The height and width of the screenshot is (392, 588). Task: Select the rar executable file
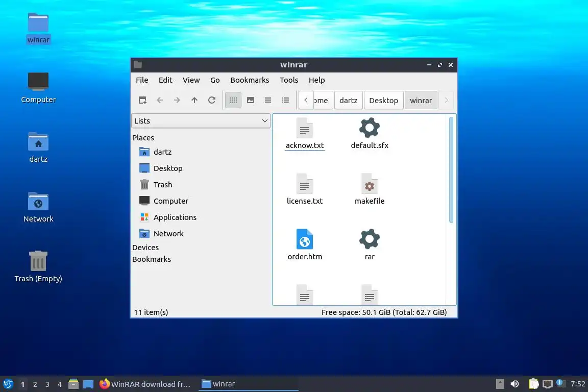pyautogui.click(x=370, y=244)
